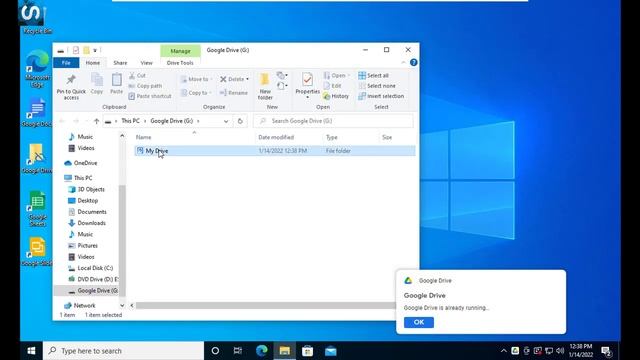This screenshot has width=640, height=360.
Task: Show hidden tray icons chevron
Action: coord(504,351)
